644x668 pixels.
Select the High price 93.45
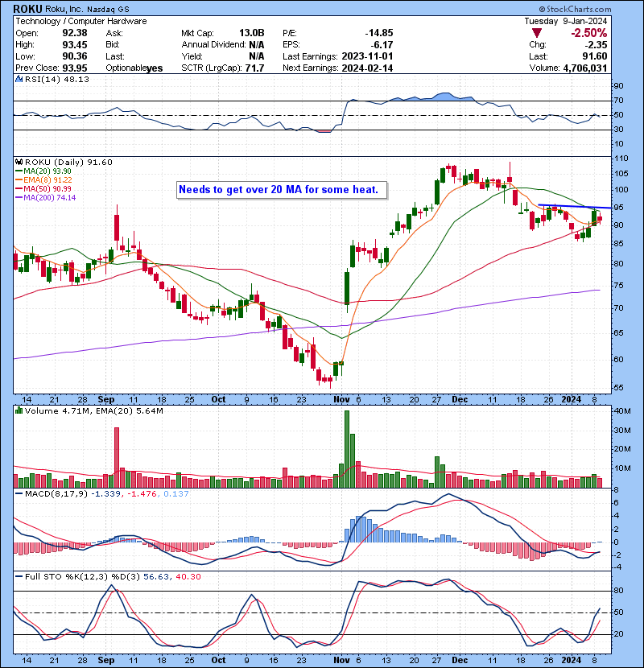click(75, 45)
